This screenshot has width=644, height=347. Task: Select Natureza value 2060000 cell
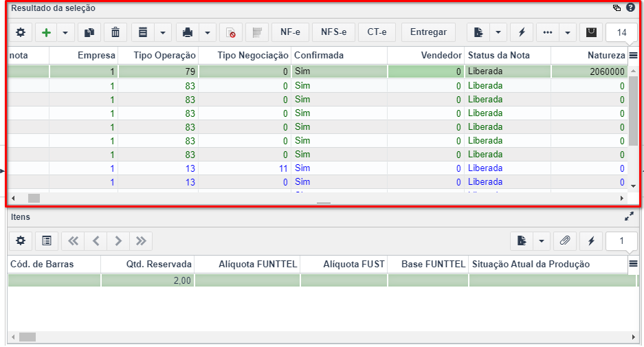click(x=589, y=71)
